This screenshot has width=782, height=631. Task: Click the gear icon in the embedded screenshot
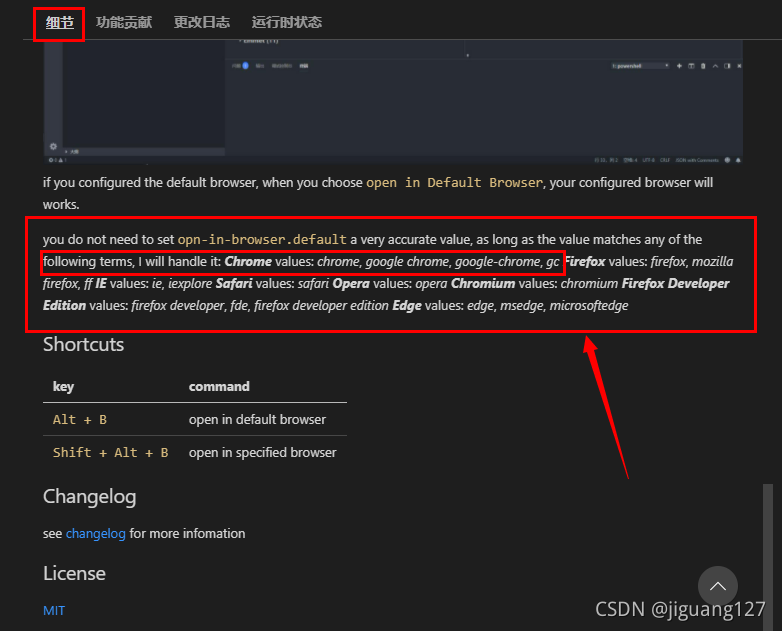click(x=53, y=146)
